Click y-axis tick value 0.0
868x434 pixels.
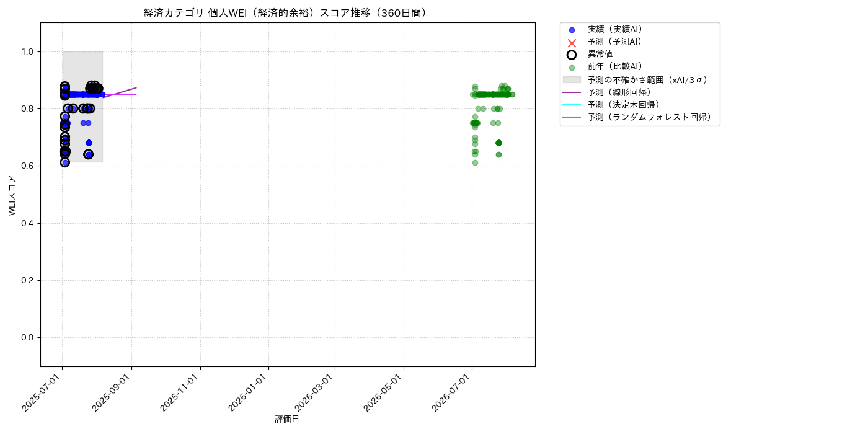pos(27,337)
